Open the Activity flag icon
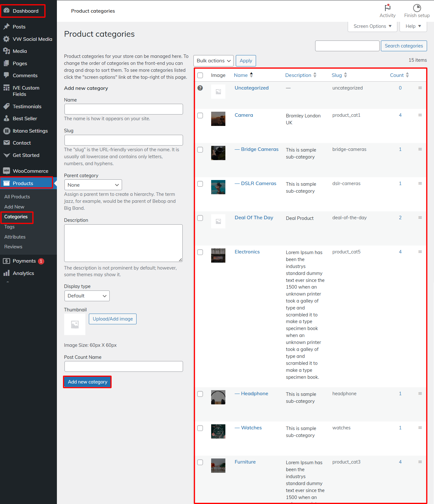Screen dimensions: 434x504 coord(387,8)
